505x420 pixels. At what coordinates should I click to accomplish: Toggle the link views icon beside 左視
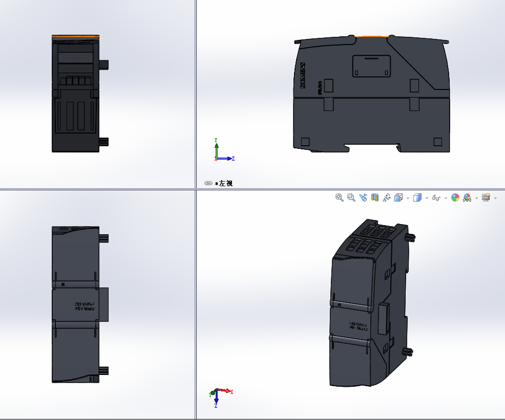[208, 183]
